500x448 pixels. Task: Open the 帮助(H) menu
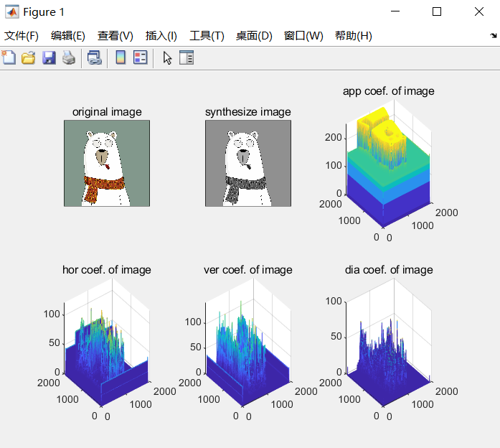pos(354,36)
